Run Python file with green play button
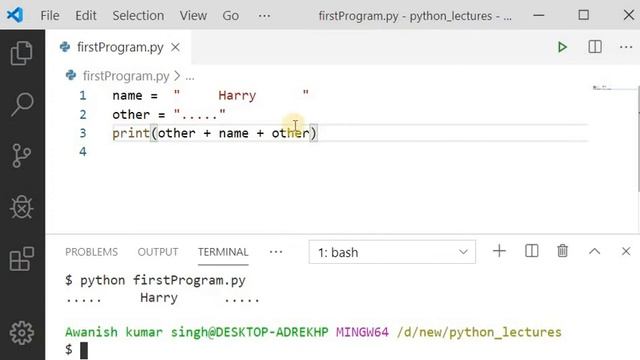Image resolution: width=640 pixels, height=360 pixels. (562, 47)
